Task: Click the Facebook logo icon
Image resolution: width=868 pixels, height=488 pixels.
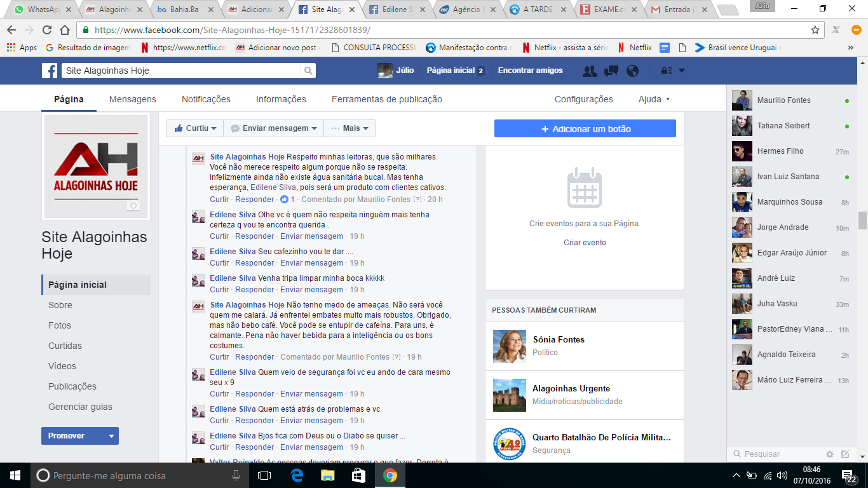Action: pyautogui.click(x=50, y=71)
